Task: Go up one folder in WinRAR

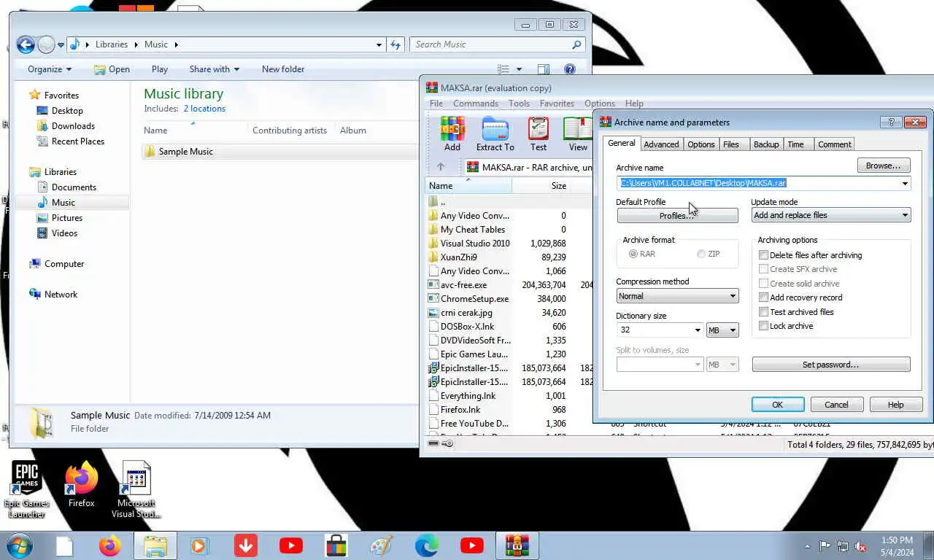Action: tap(440, 167)
